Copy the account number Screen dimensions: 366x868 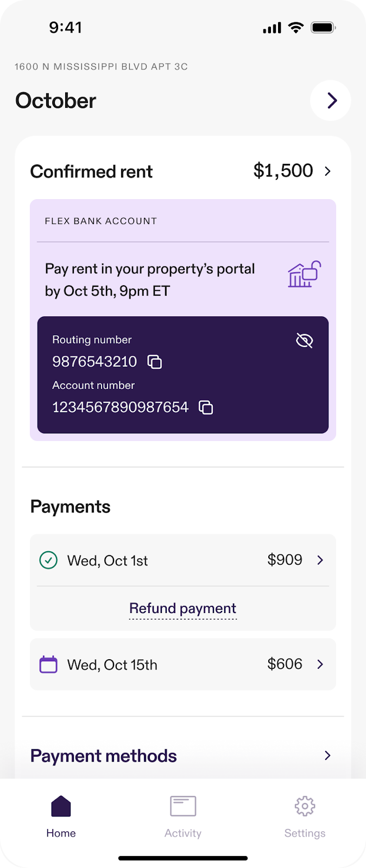tap(206, 407)
